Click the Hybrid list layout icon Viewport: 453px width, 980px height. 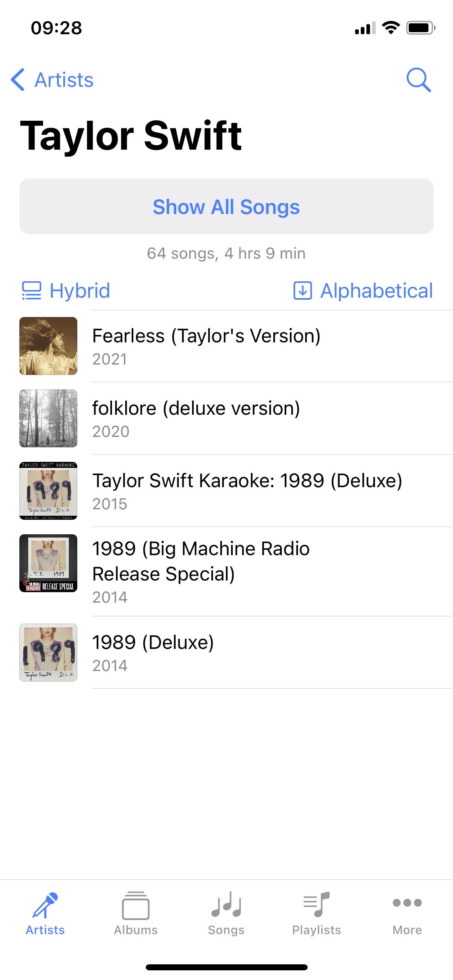pos(31,290)
